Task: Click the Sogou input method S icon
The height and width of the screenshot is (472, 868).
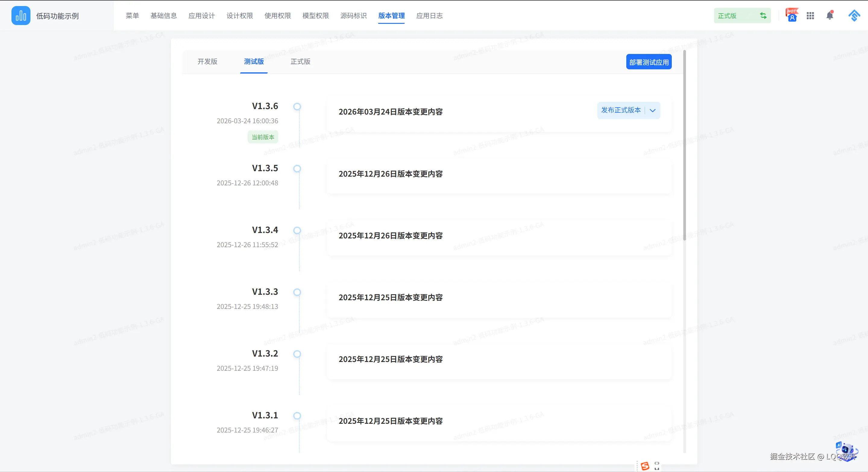Action: 645,466
